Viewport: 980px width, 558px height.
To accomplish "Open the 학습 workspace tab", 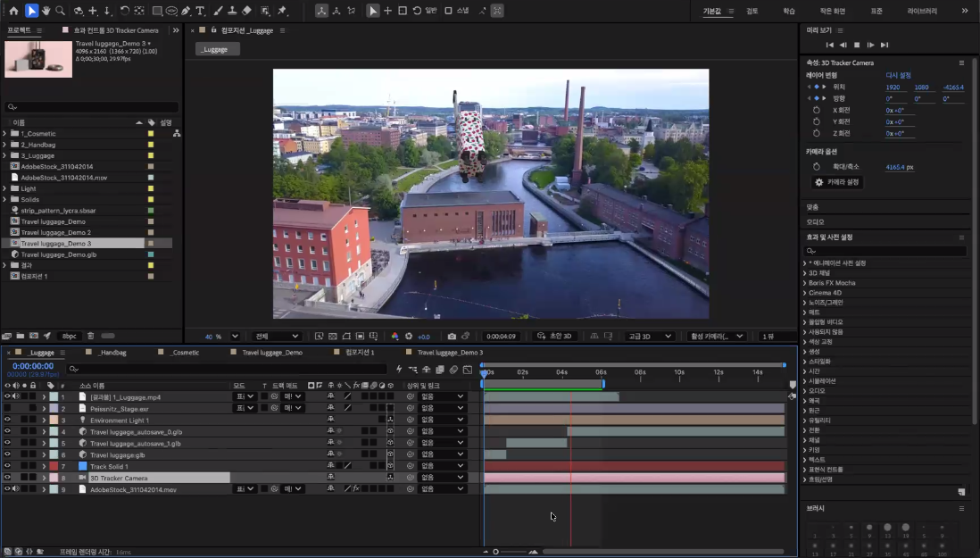I will tap(789, 11).
